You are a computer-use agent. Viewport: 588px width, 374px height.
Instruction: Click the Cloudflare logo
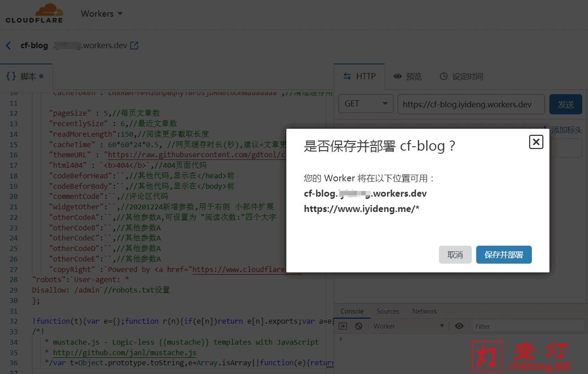(x=34, y=13)
